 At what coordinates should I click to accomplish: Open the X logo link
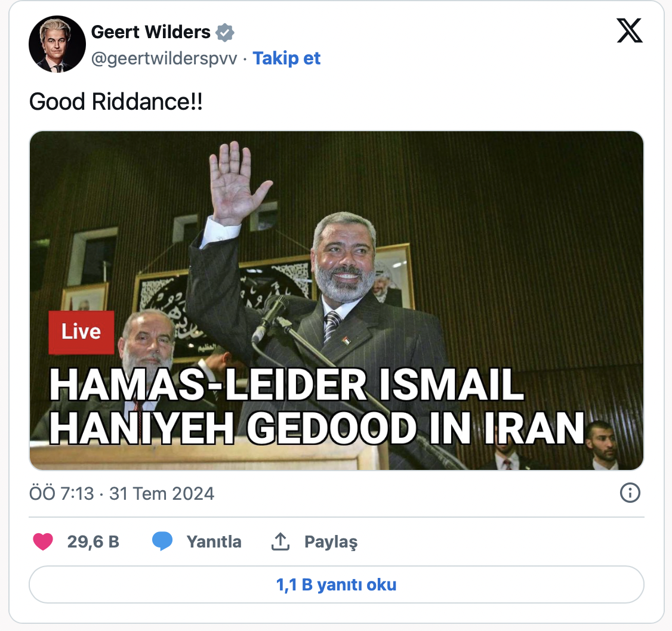click(630, 30)
